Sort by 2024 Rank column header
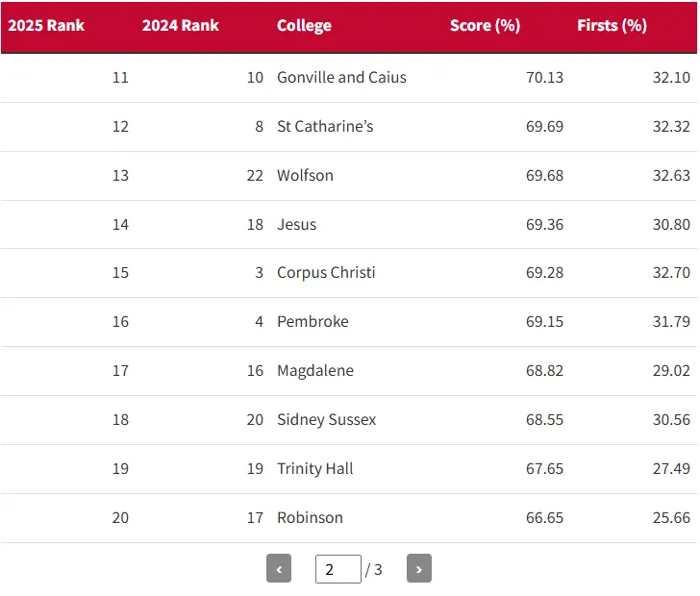Image resolution: width=700 pixels, height=596 pixels. [181, 26]
